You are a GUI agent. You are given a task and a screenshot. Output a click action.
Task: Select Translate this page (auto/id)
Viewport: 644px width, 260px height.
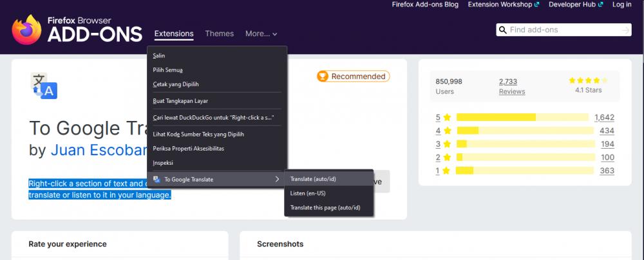coord(328,208)
